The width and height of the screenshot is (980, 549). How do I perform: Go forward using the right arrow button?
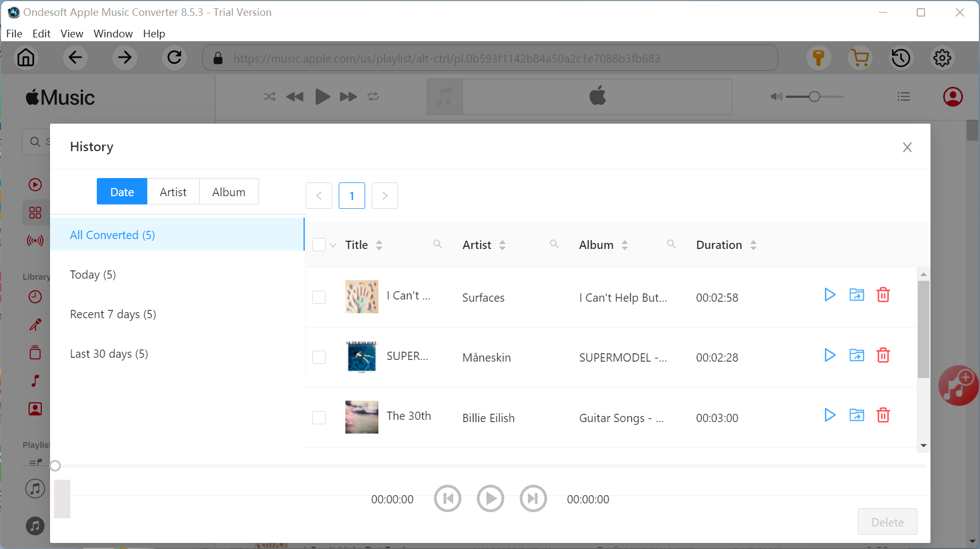pyautogui.click(x=125, y=58)
